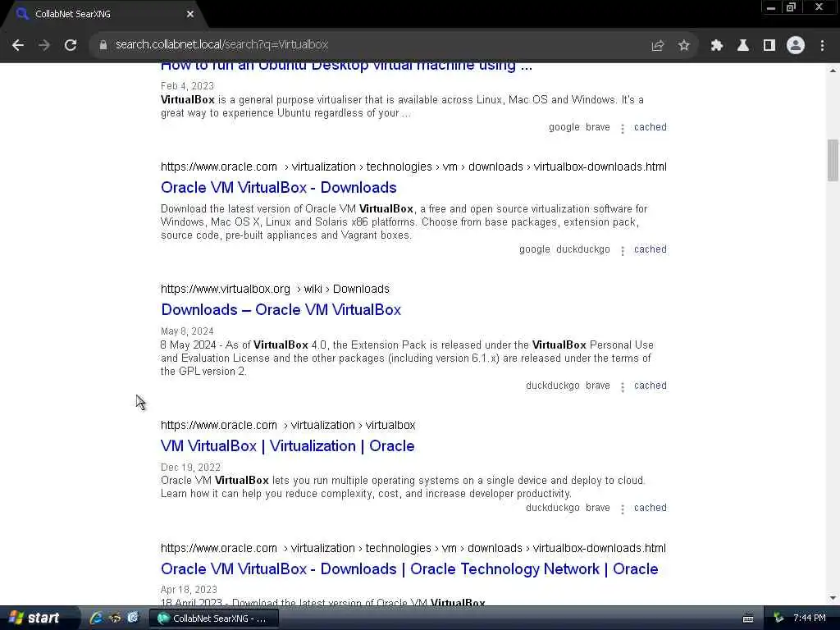Click the rightmost quick launch icon

(x=133, y=618)
